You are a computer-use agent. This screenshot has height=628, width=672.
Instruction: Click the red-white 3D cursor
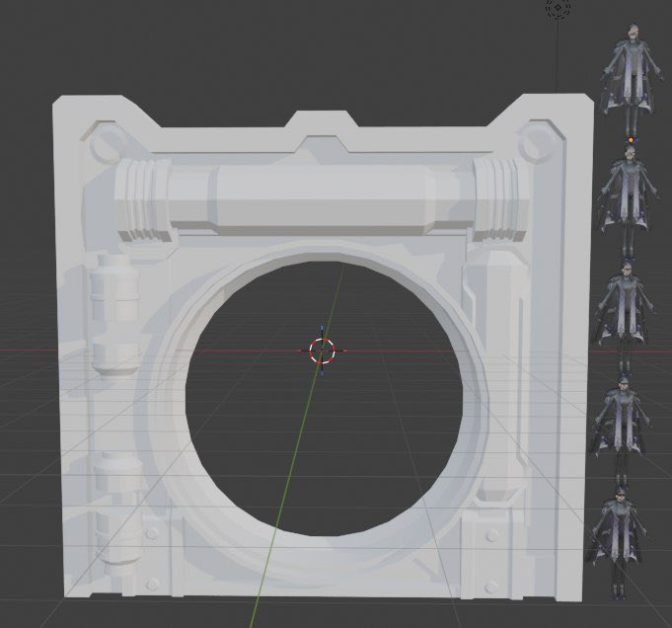pyautogui.click(x=322, y=351)
